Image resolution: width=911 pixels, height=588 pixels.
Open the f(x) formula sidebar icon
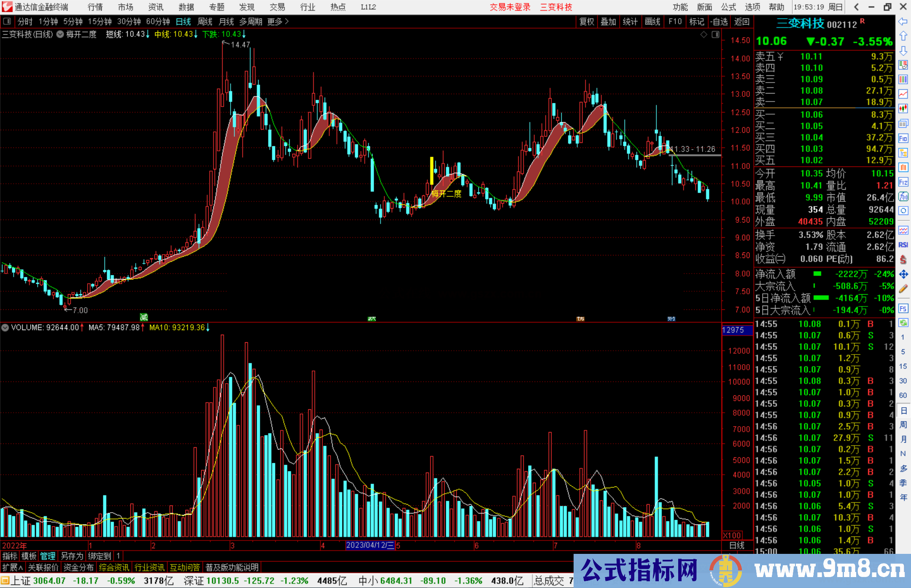click(x=903, y=196)
